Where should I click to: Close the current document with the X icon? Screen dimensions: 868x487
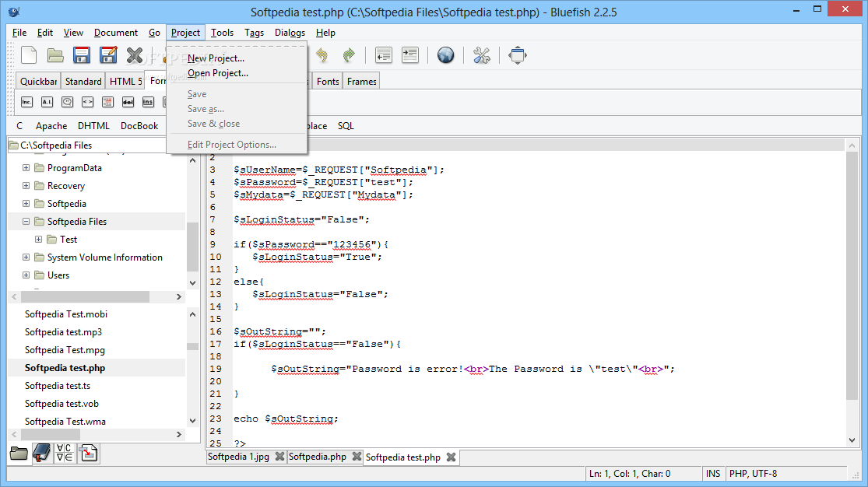tap(135, 55)
